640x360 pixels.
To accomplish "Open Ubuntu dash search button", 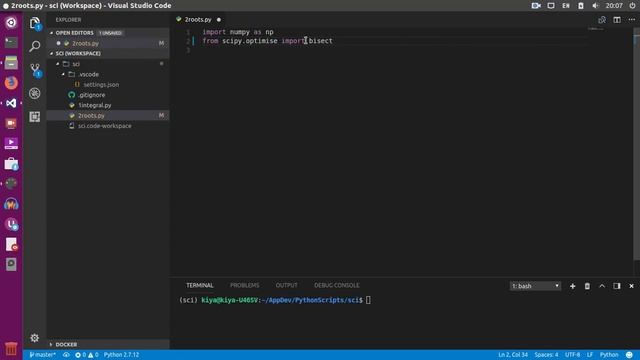I will click(11, 22).
